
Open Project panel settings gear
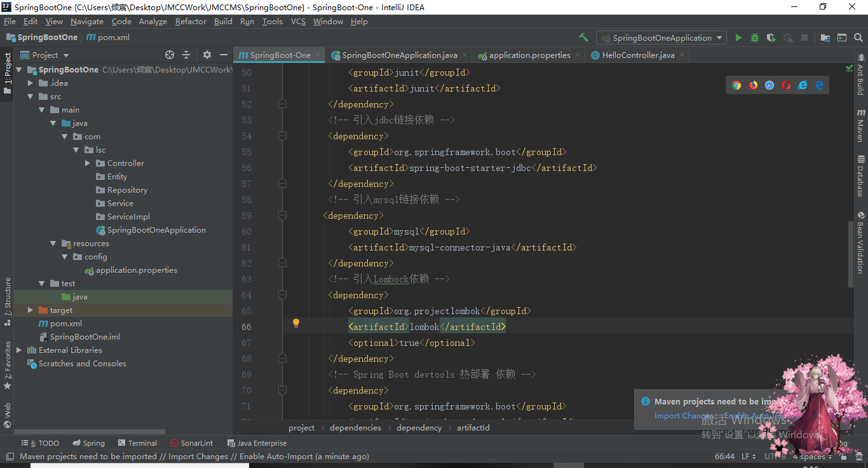(207, 55)
